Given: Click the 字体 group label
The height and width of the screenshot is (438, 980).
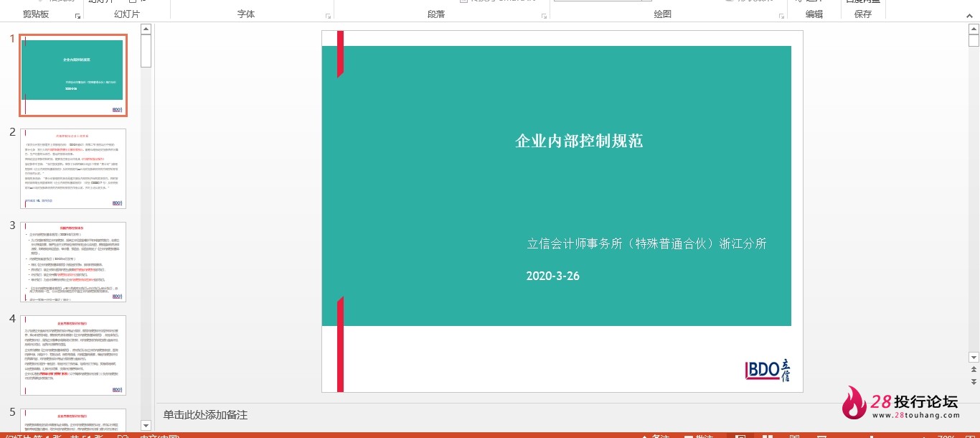Looking at the screenshot, I should 246,14.
